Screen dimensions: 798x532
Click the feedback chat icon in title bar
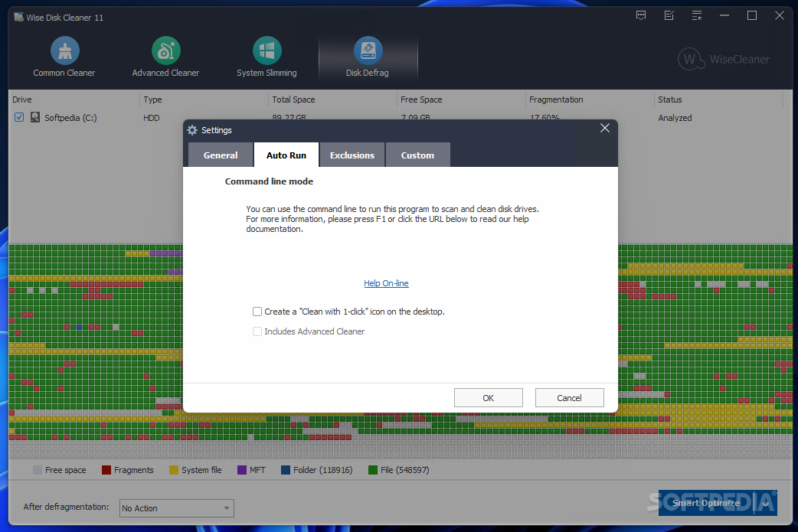(641, 16)
